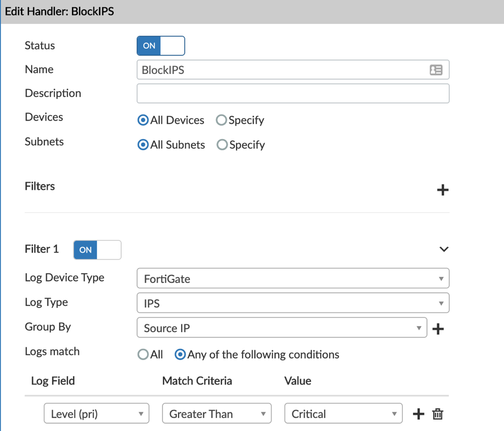Select the All Subnets radio button
Screen dimensions: 504x431
[143, 145]
